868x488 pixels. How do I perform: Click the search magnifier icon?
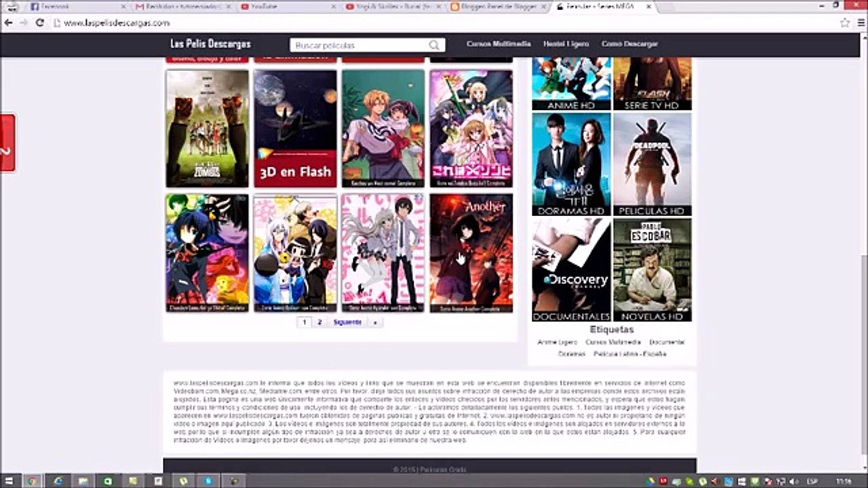434,45
